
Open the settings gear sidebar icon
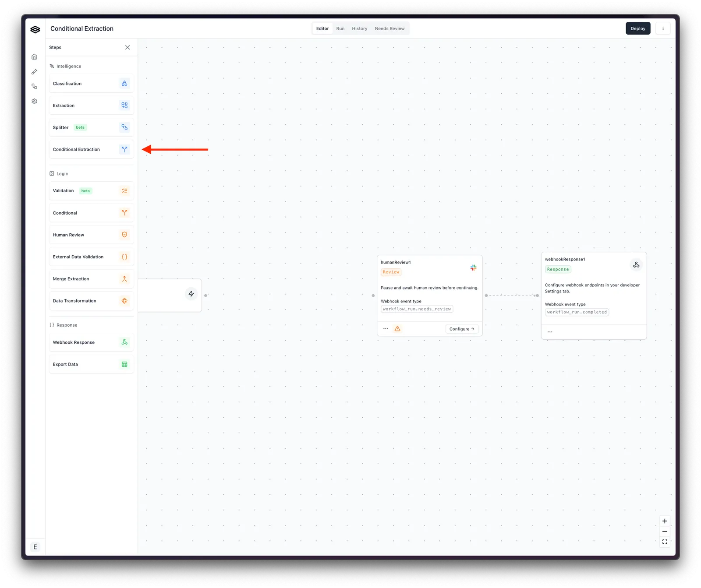tap(34, 102)
